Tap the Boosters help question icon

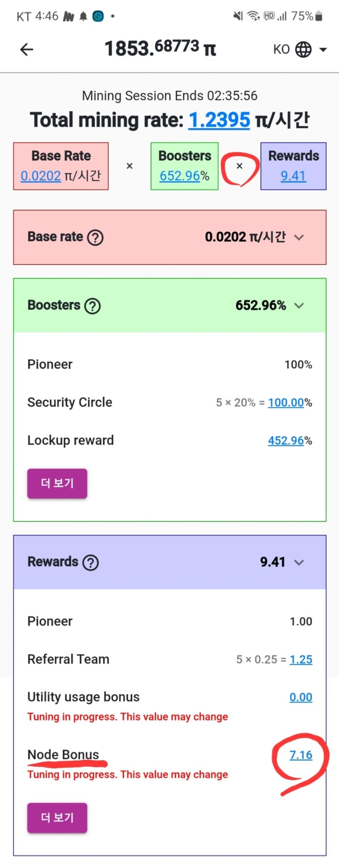92,306
